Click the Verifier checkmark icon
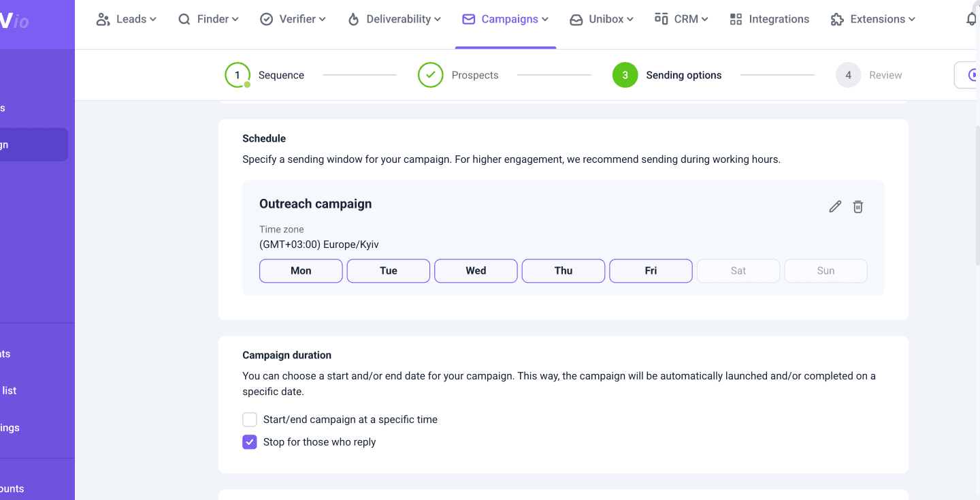 (x=267, y=19)
